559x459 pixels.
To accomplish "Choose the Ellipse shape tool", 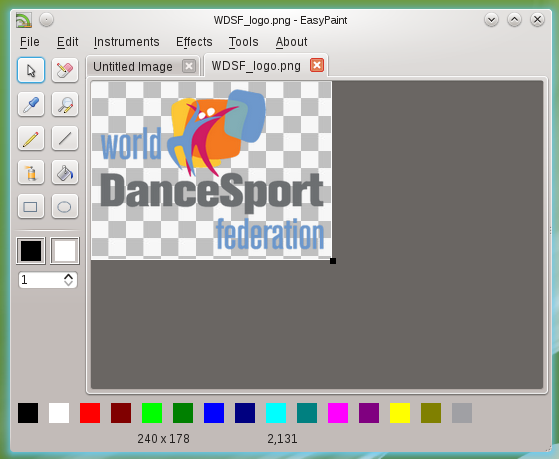I will coord(65,206).
